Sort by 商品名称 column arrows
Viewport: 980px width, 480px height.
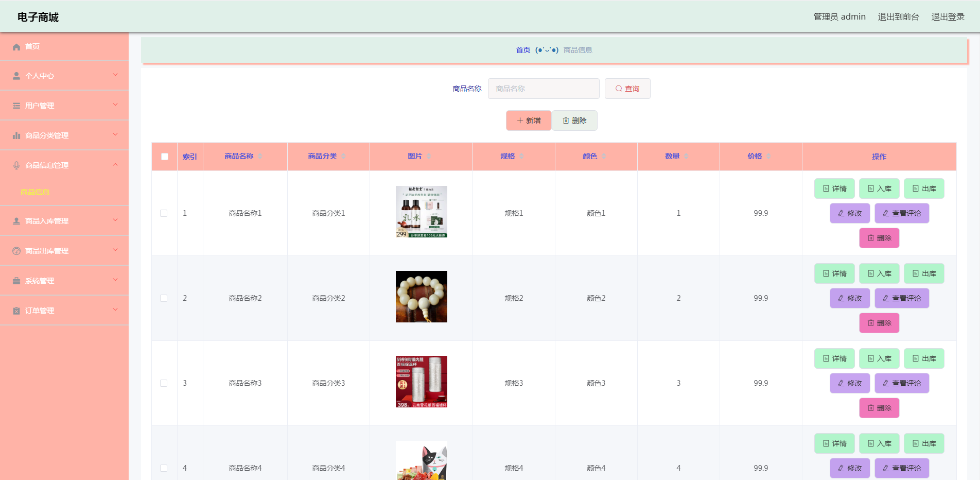coord(260,156)
